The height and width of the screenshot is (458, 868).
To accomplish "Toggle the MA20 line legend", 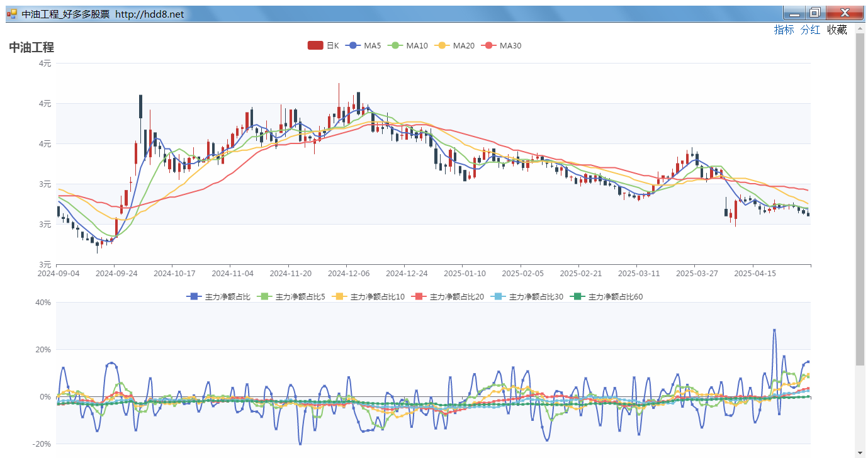I will pos(454,45).
